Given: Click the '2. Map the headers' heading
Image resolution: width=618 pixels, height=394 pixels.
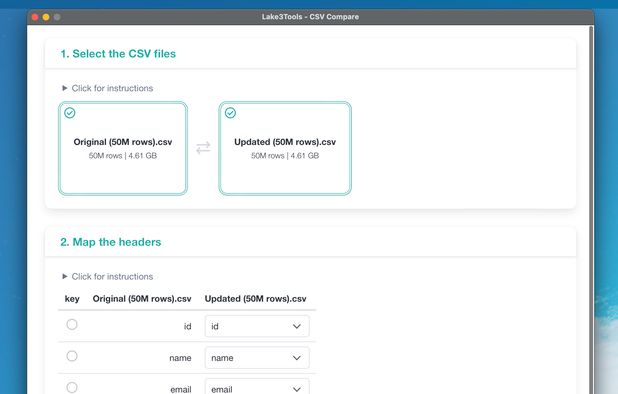Looking at the screenshot, I should tap(111, 242).
